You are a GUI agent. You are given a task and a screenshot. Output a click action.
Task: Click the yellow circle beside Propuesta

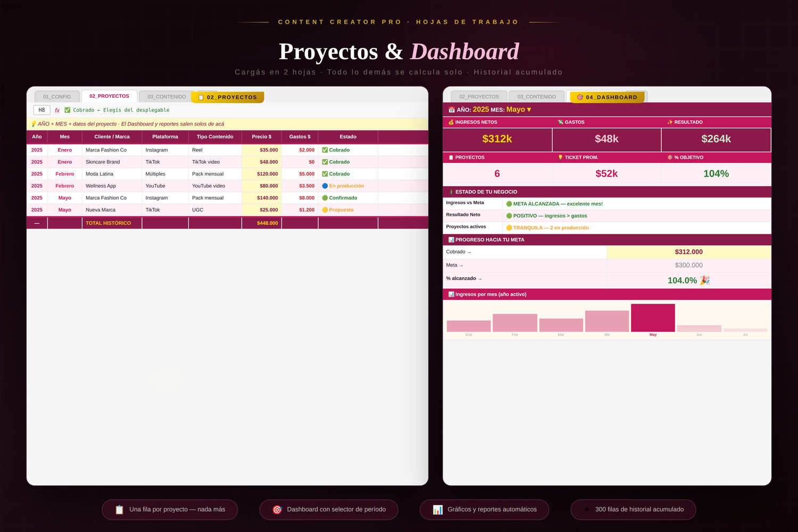click(x=325, y=210)
